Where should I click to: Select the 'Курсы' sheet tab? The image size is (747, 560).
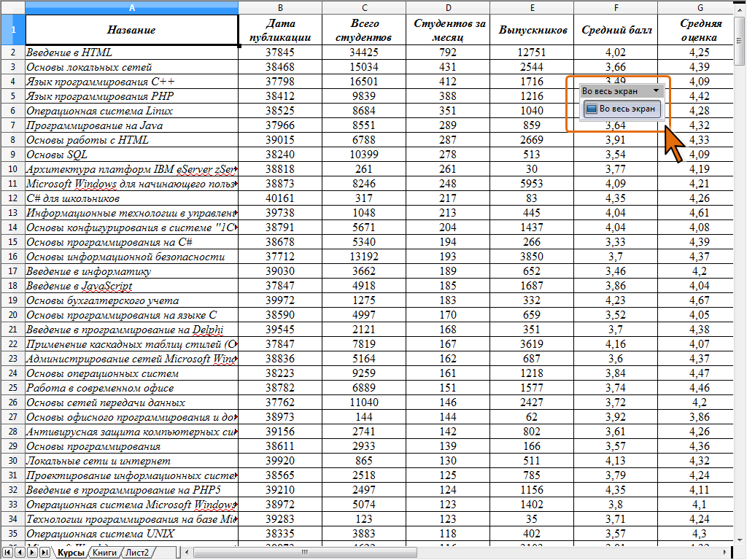click(x=71, y=553)
